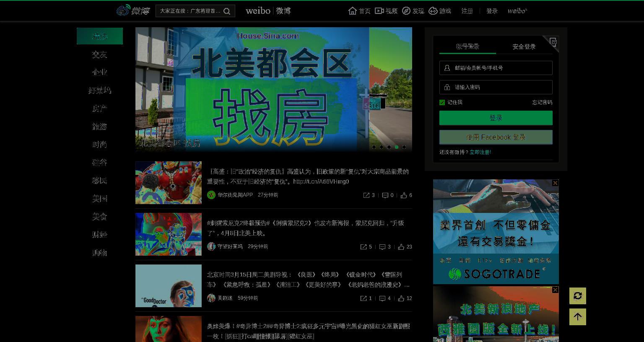
Task: Click the refresh button icon
Action: click(x=578, y=296)
